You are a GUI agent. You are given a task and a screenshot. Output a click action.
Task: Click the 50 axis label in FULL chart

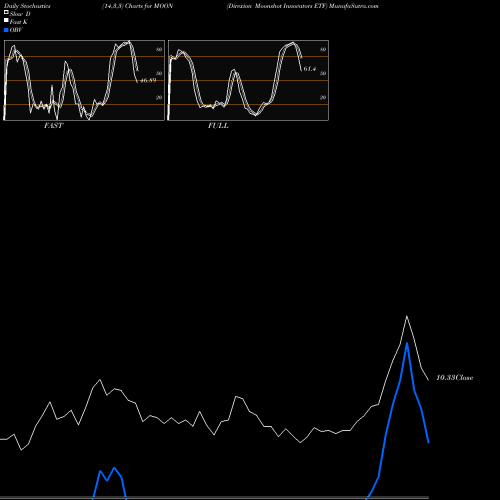[323, 73]
